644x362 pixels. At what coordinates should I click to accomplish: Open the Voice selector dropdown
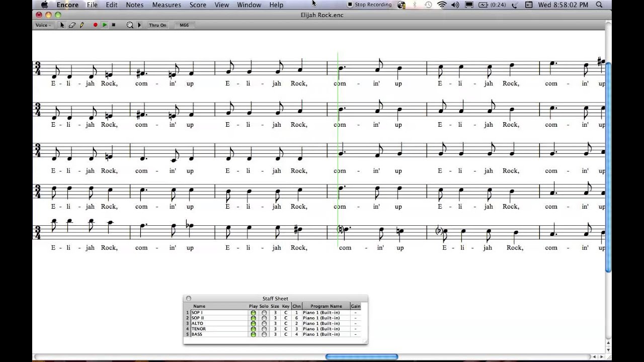pyautogui.click(x=43, y=25)
